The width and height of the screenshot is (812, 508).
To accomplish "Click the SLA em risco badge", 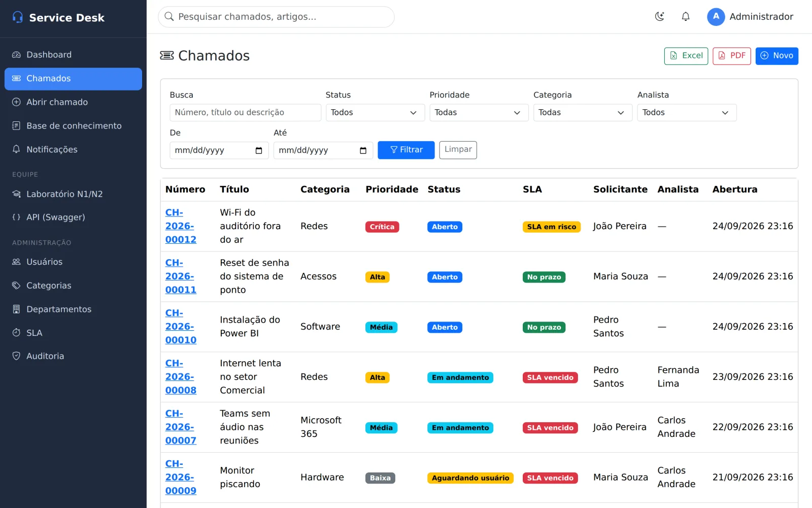I will 552,227.
